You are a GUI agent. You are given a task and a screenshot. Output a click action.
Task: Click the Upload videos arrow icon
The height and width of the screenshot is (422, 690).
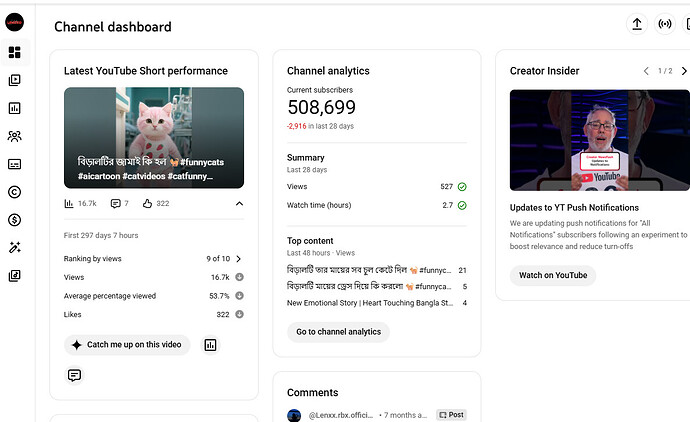[637, 24]
